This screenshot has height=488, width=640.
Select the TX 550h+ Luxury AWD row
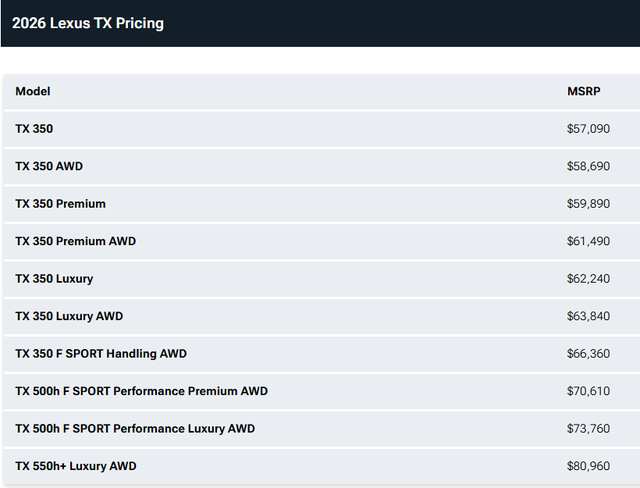(x=76, y=466)
